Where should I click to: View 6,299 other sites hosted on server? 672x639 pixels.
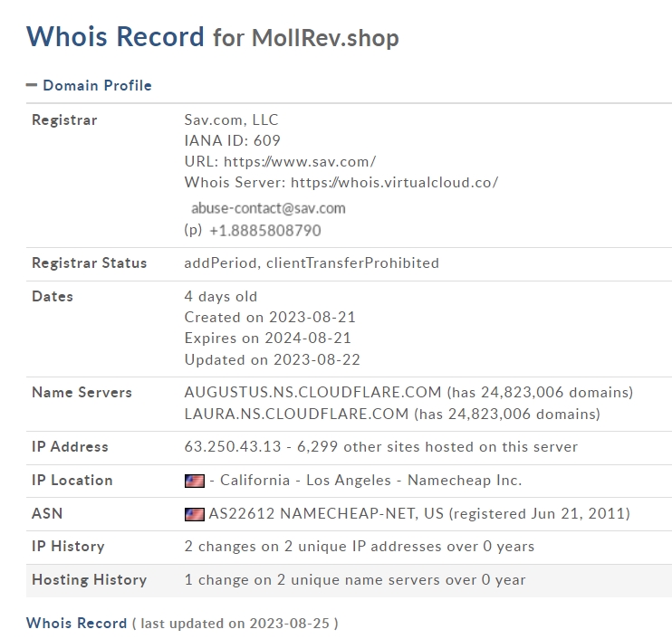[x=437, y=447]
